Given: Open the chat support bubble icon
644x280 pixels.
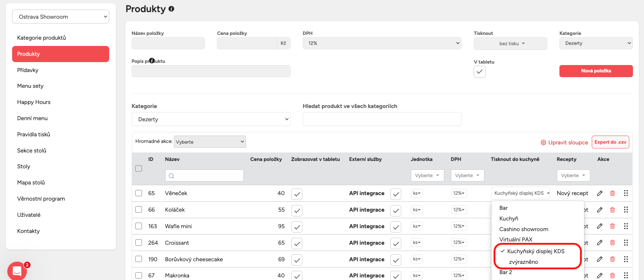Looking at the screenshot, I should (17, 271).
